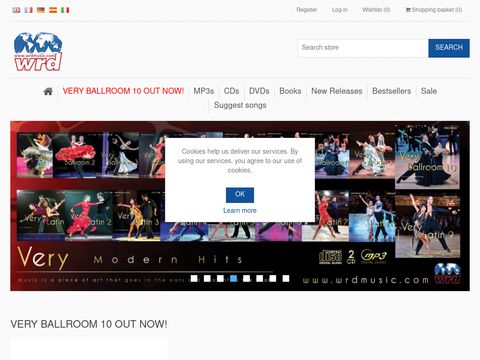Focus the Search store field
This screenshot has height=360, width=480.
[363, 48]
